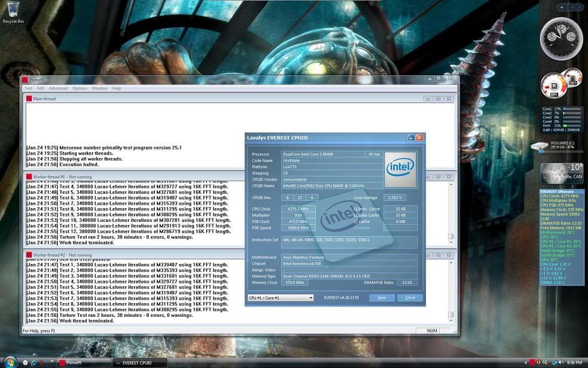The width and height of the screenshot is (588, 368).
Task: Open the Advanced menu in Prime95
Action: pos(58,88)
